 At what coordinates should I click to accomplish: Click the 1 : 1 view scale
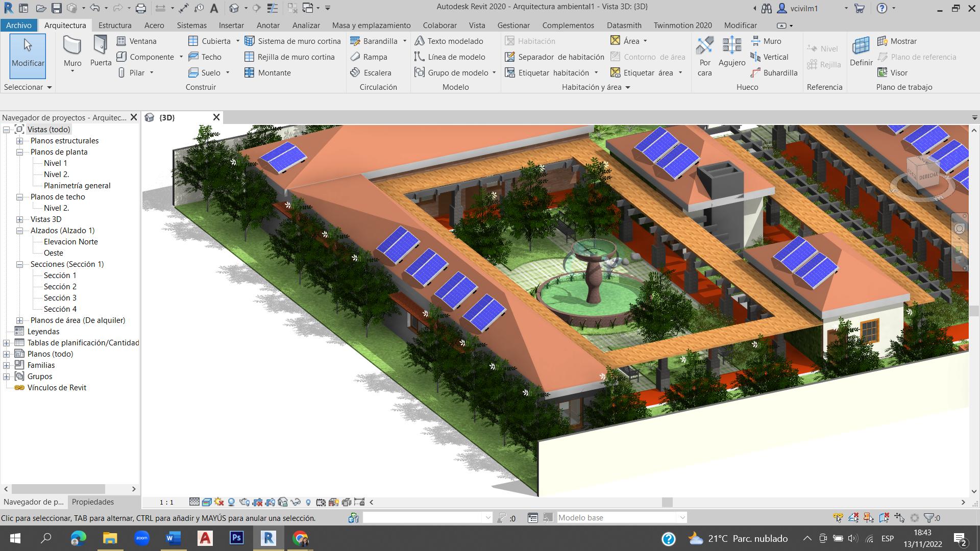tap(166, 502)
